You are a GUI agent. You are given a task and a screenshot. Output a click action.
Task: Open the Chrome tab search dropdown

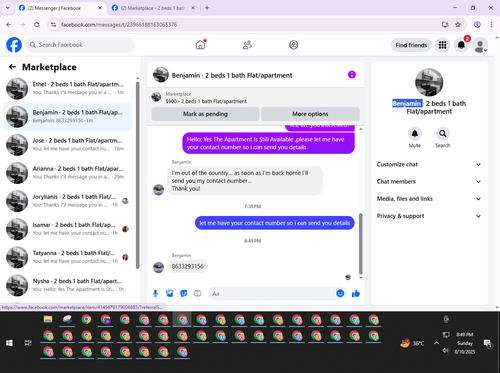pyautogui.click(x=8, y=8)
